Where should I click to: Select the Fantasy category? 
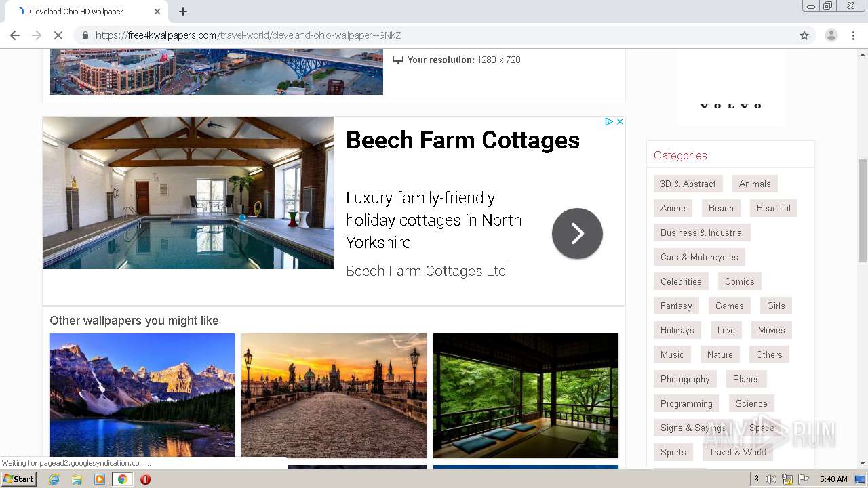click(676, 306)
